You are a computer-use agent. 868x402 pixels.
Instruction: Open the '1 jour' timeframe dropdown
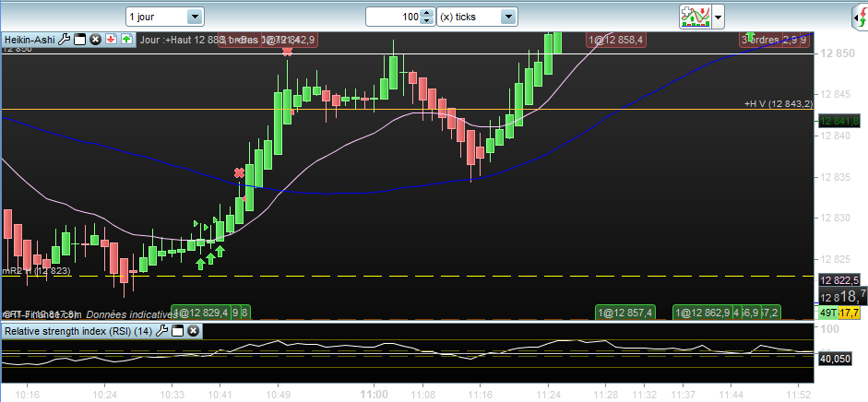coord(165,18)
